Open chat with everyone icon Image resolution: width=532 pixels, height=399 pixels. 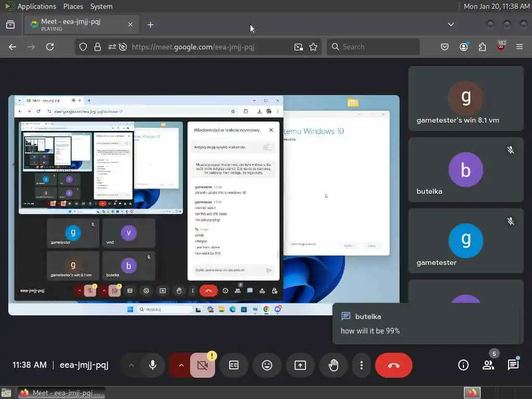click(x=513, y=365)
